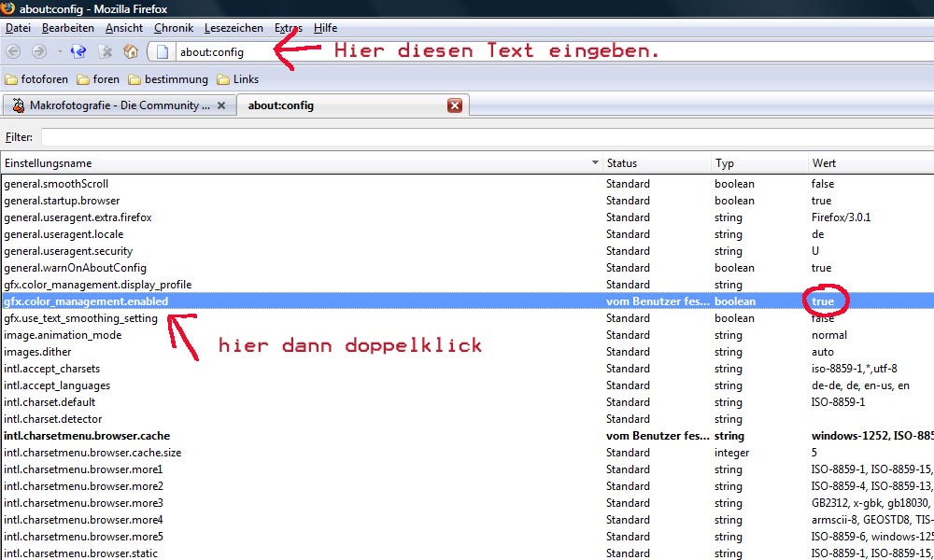Select general.useragent.security preference
The image size is (934, 560).
(468, 251)
